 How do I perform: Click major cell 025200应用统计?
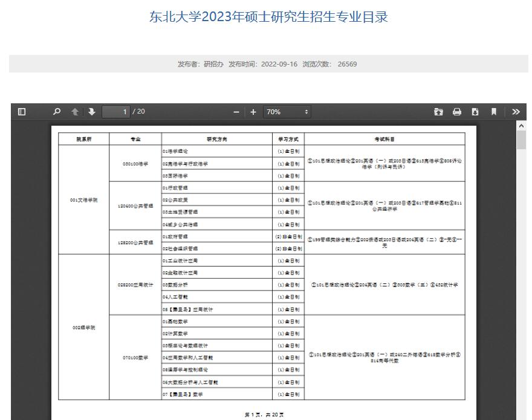tap(135, 285)
